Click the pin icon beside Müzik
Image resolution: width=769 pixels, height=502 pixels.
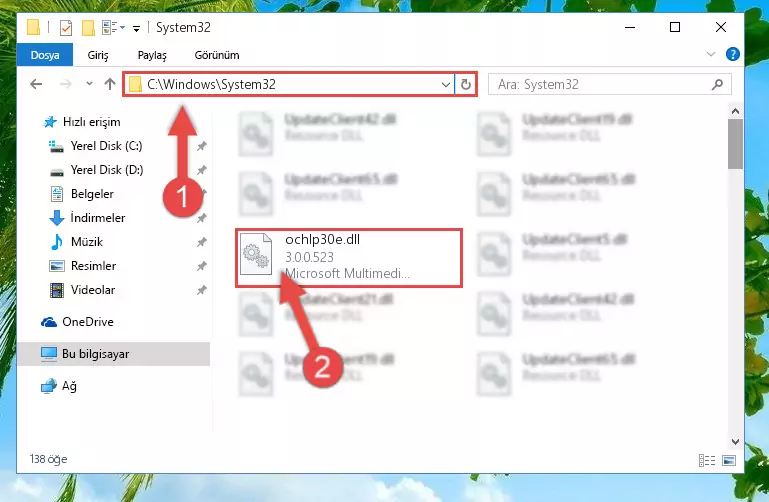click(201, 242)
